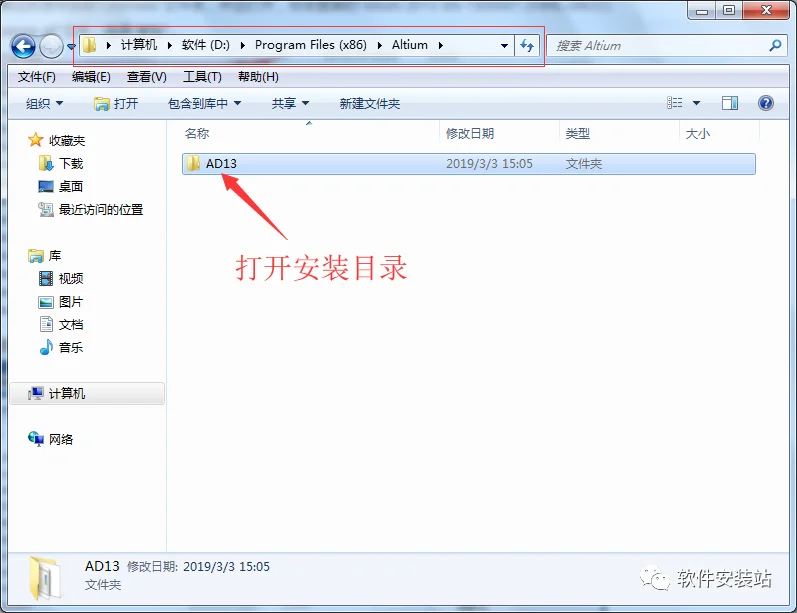This screenshot has height=613, width=797.
Task: Click the Forward navigation arrow button
Action: tap(51, 47)
